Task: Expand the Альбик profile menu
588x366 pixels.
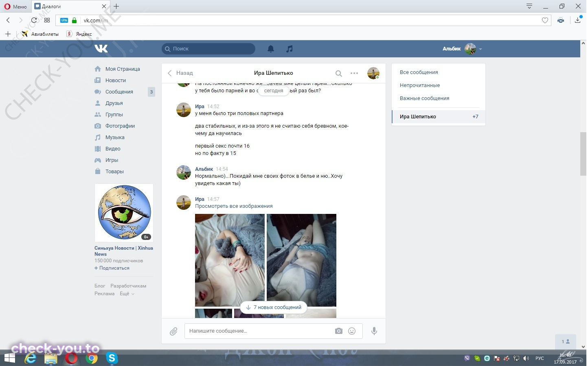Action: pyautogui.click(x=462, y=49)
